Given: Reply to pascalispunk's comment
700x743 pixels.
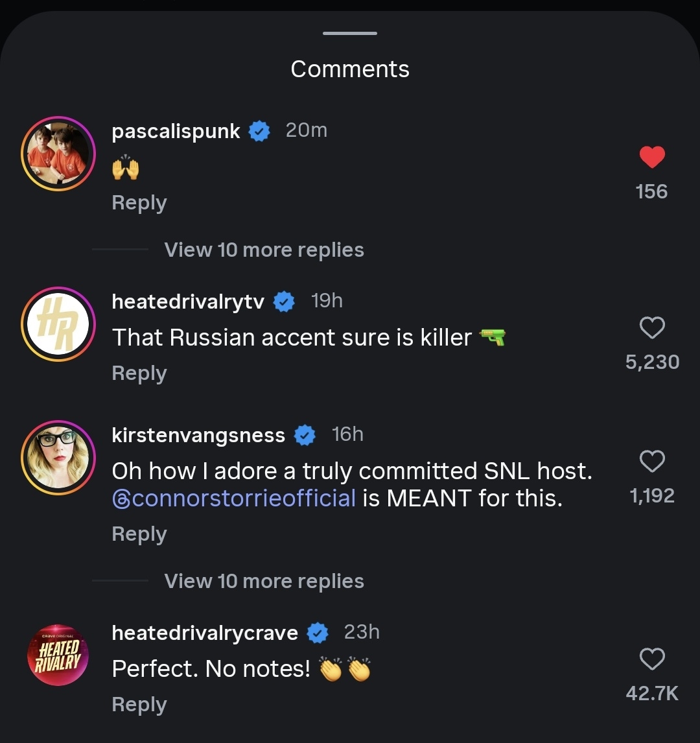Looking at the screenshot, I should click(x=139, y=203).
